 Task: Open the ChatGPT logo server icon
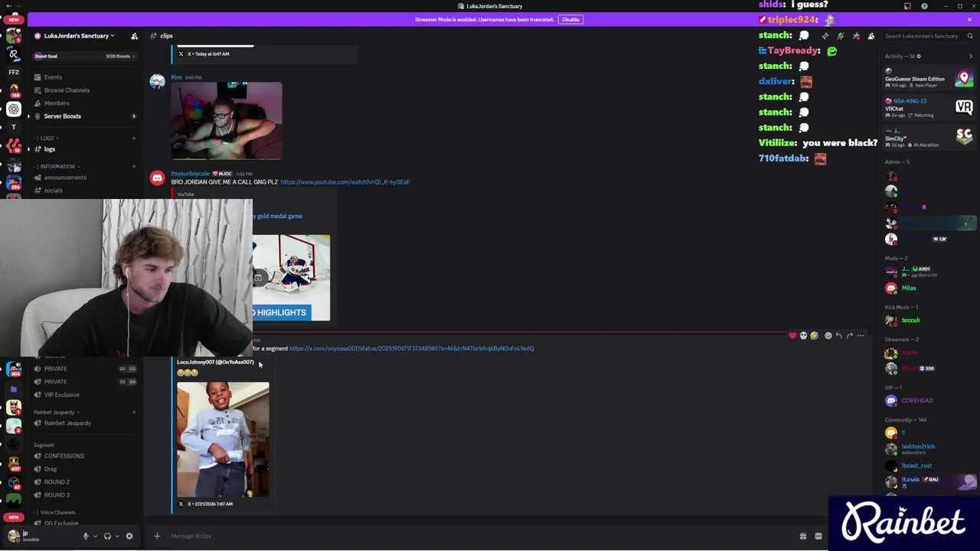pos(14,109)
